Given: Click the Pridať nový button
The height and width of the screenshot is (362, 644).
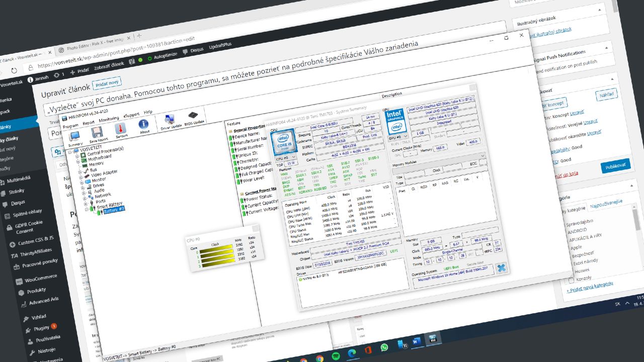Looking at the screenshot, I should (x=107, y=82).
